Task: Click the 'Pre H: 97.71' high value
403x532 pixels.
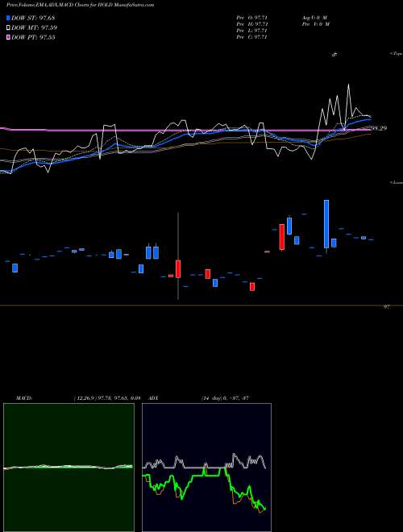Action: 253,24
